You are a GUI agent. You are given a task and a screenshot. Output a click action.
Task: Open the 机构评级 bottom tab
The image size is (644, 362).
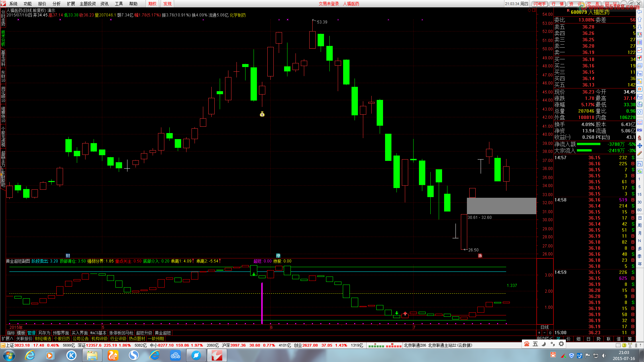tap(99, 339)
